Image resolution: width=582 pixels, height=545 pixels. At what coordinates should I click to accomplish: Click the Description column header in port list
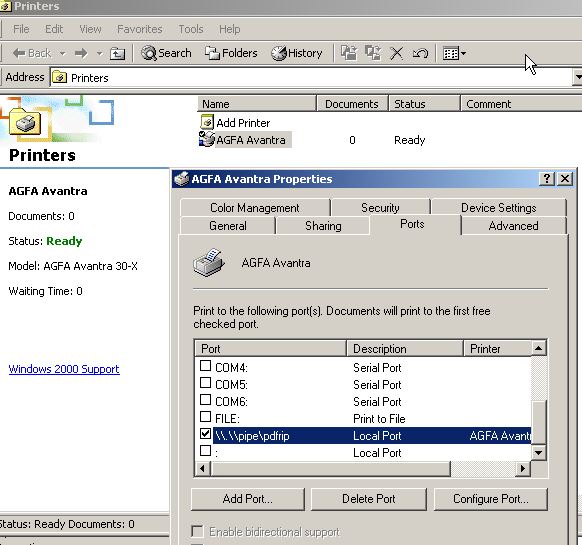click(x=405, y=349)
